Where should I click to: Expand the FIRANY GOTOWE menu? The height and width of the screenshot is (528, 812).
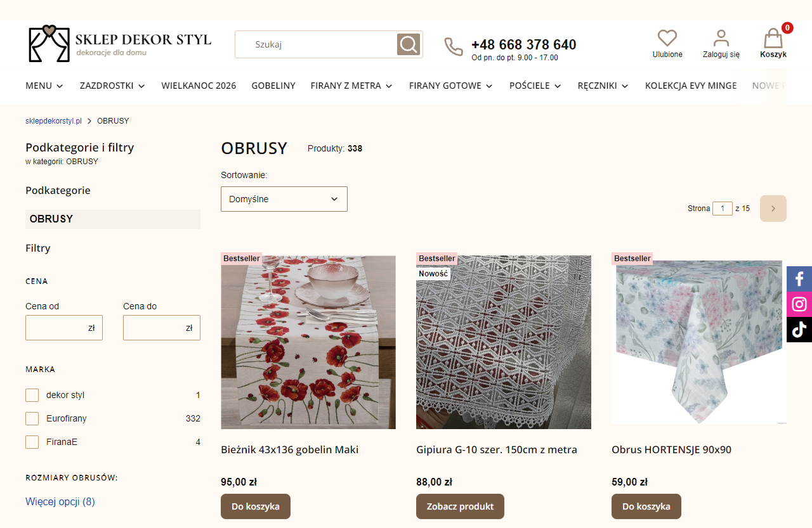450,86
